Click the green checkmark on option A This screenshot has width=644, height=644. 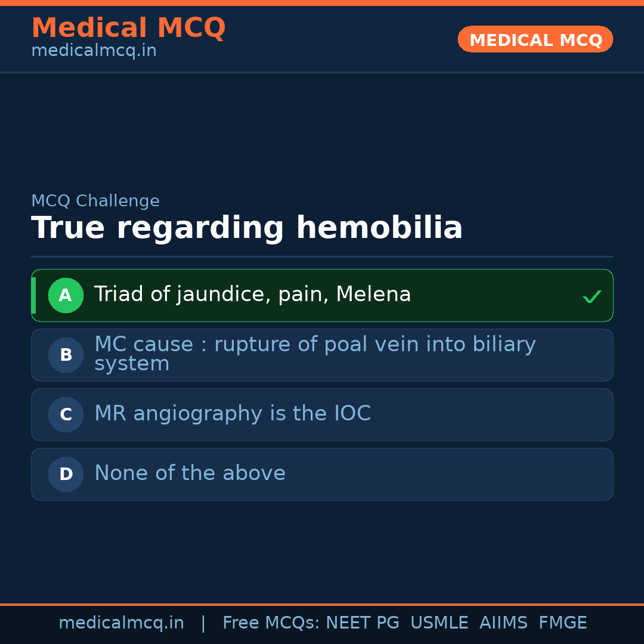[592, 296]
